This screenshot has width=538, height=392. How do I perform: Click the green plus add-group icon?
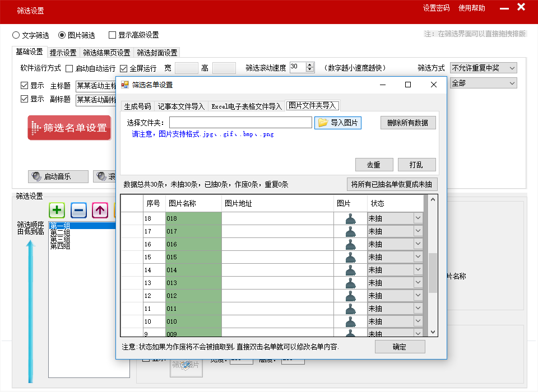(57, 211)
